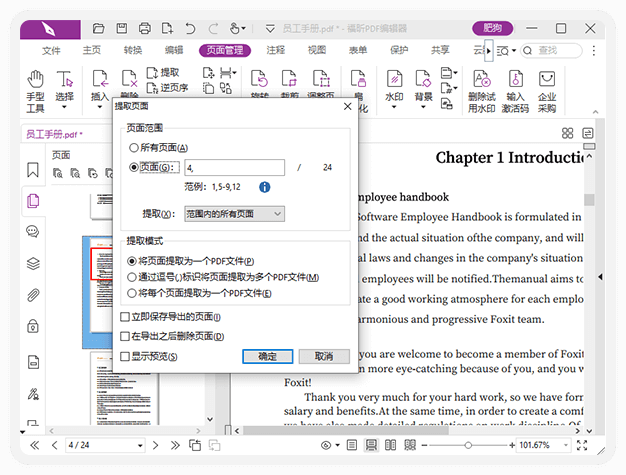Image resolution: width=626 pixels, height=475 pixels.
Task: Open the bookmarks panel icon in sidebar
Action: click(x=33, y=170)
